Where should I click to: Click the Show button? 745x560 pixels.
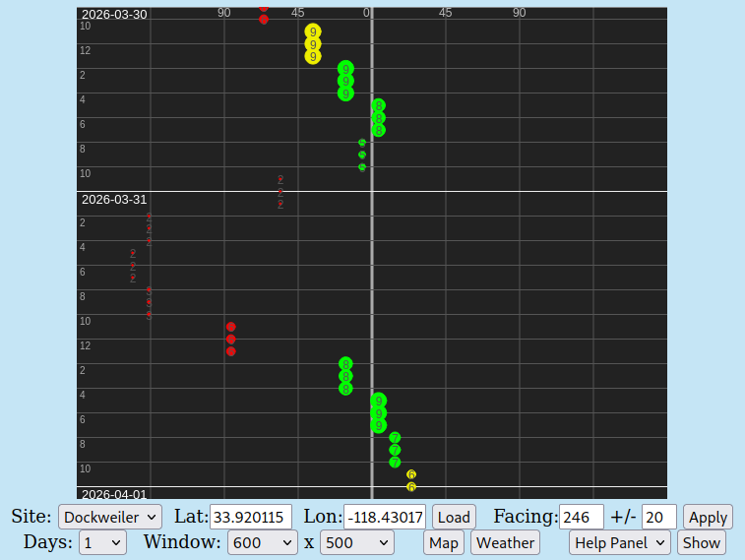(x=702, y=542)
